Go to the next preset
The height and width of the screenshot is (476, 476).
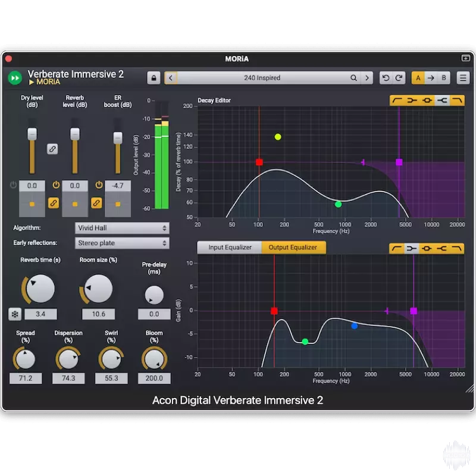coord(367,78)
